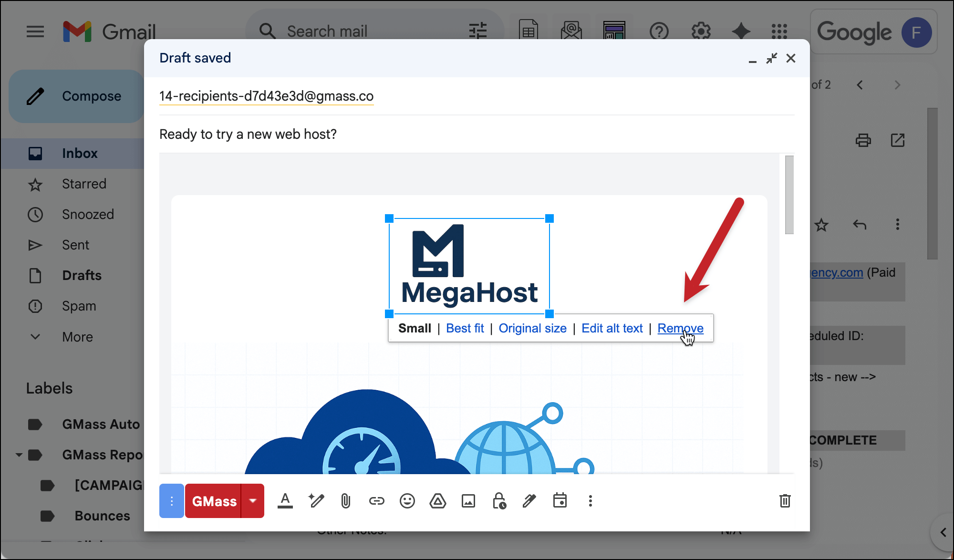The height and width of the screenshot is (560, 954).
Task: Click the Compose button
Action: pyautogui.click(x=76, y=96)
